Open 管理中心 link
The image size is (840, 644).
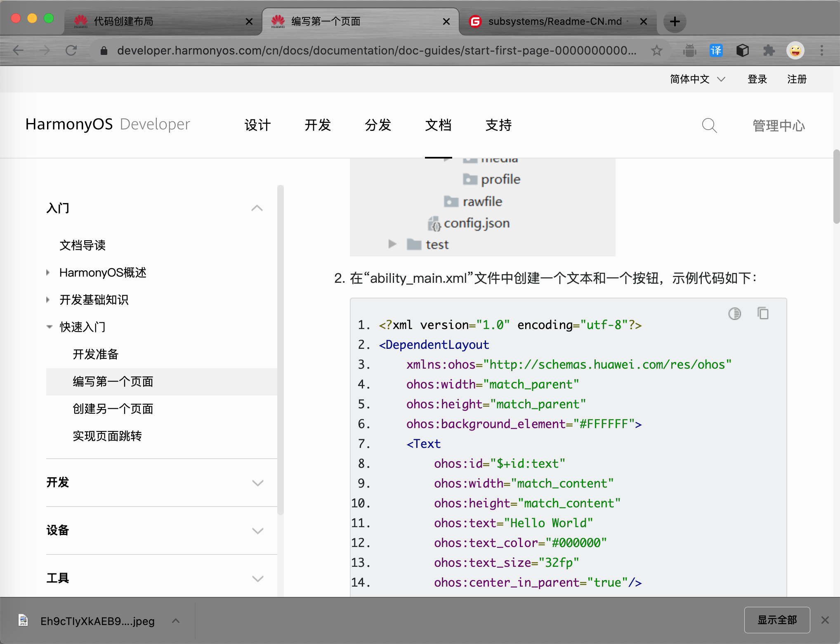(779, 125)
